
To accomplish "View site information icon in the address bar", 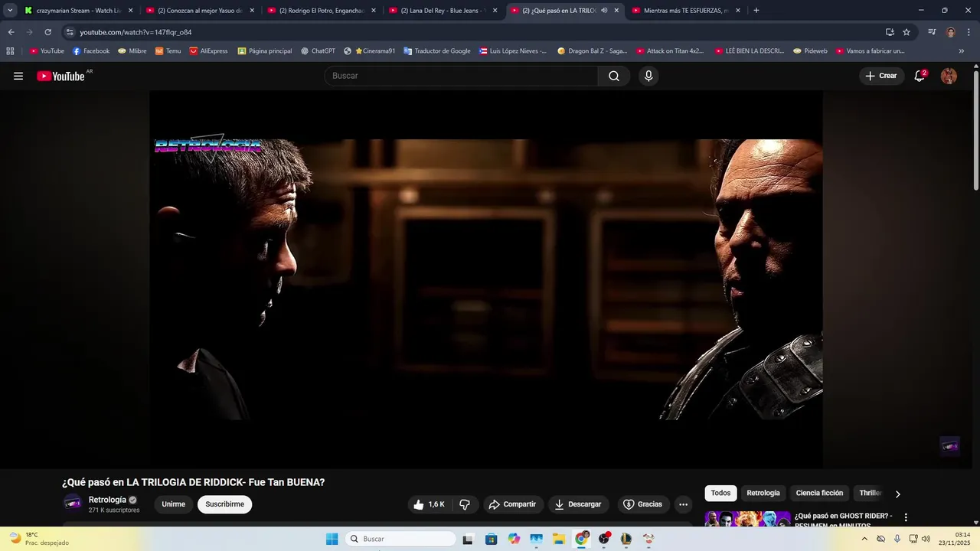I will click(70, 32).
